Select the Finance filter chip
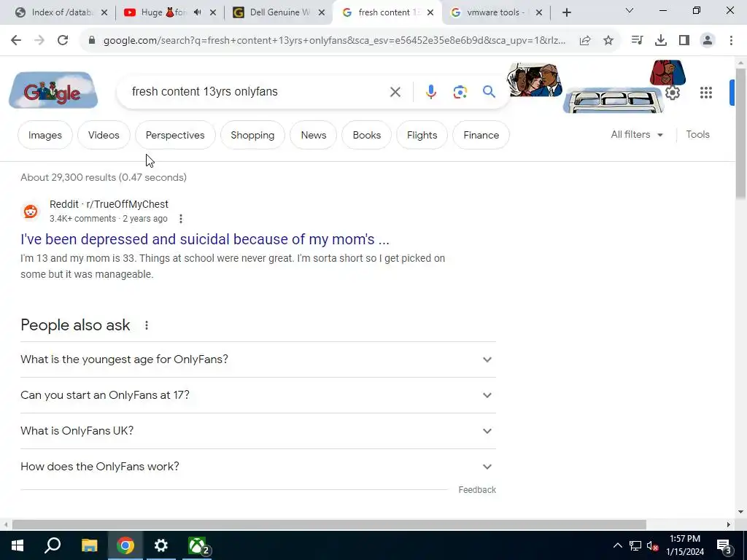The image size is (747, 560). click(481, 135)
